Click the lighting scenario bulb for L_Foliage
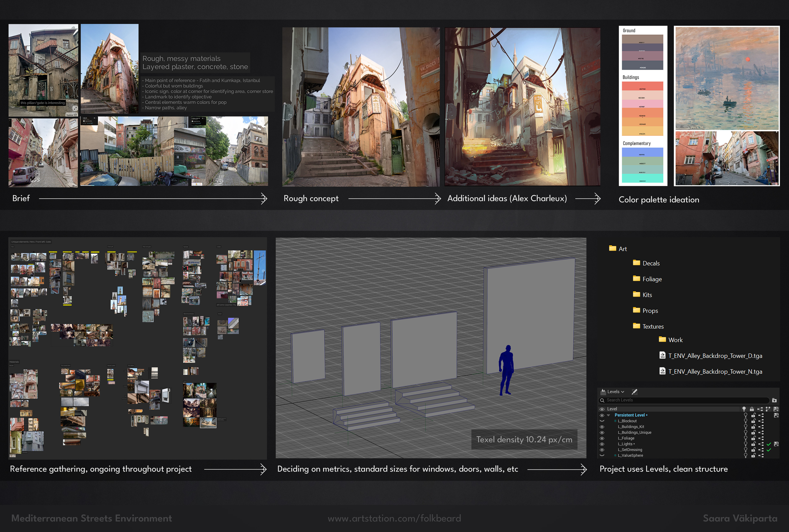Image resolution: width=789 pixels, height=532 pixels. (745, 438)
